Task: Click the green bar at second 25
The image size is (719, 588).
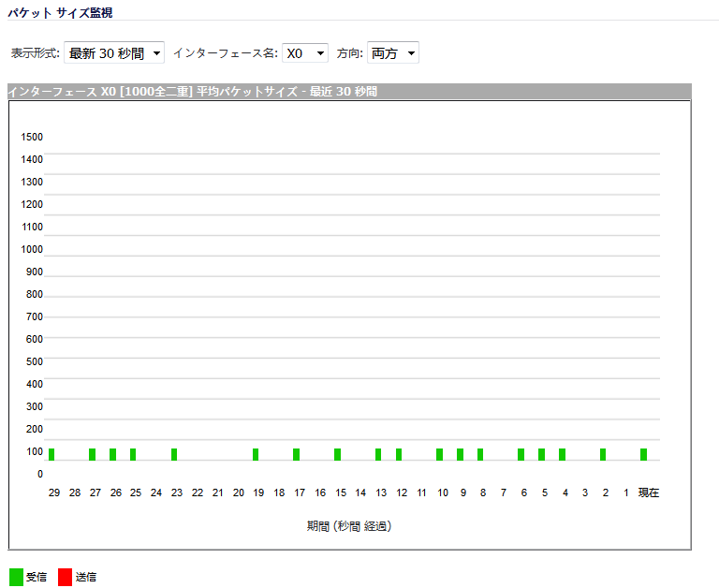Action: pos(133,454)
